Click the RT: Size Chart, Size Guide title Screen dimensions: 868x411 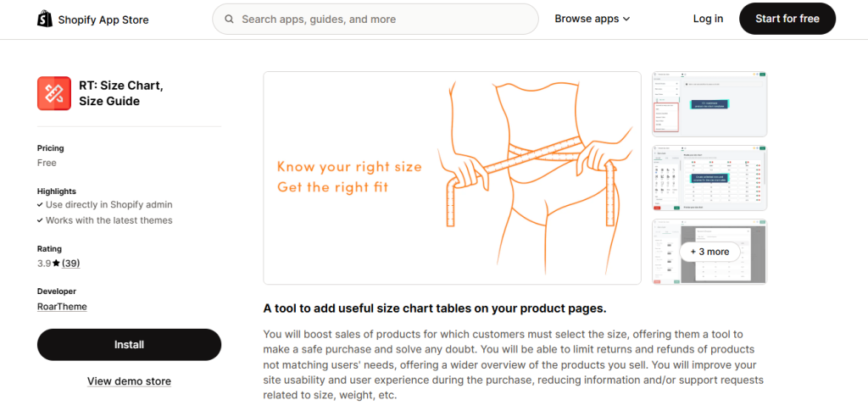pos(120,93)
